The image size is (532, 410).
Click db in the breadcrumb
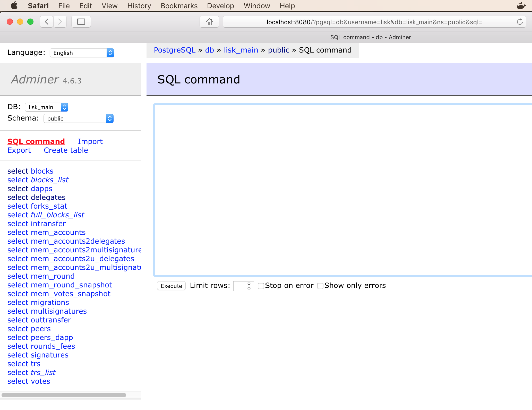pyautogui.click(x=209, y=50)
